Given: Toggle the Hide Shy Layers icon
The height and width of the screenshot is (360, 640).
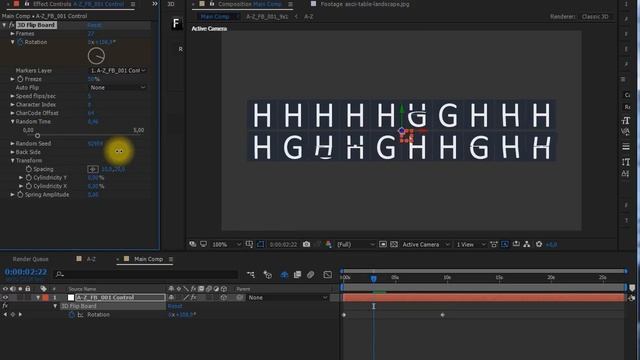Looking at the screenshot, I should (x=284, y=275).
